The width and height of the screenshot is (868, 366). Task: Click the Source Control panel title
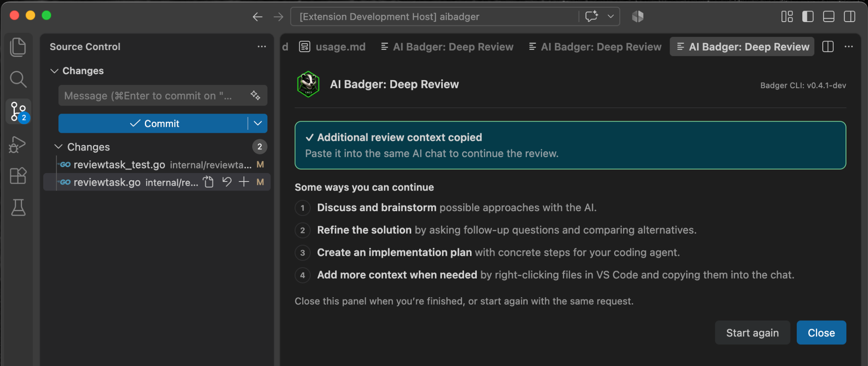click(x=85, y=47)
